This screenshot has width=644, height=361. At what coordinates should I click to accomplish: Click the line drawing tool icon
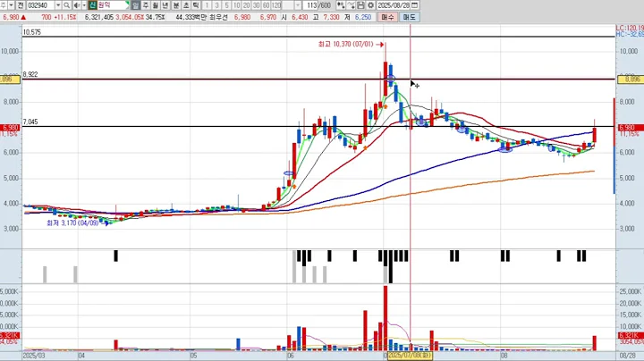point(351,5)
